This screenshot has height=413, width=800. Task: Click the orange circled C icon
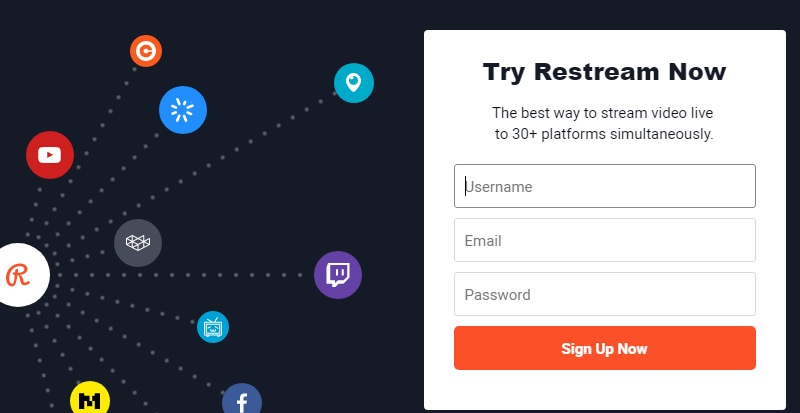(x=146, y=51)
